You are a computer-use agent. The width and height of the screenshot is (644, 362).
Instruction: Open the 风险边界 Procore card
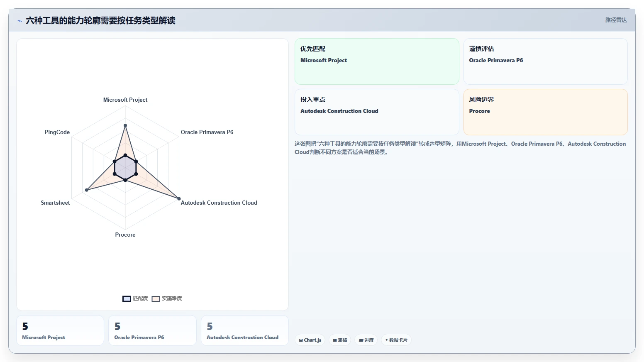point(545,112)
